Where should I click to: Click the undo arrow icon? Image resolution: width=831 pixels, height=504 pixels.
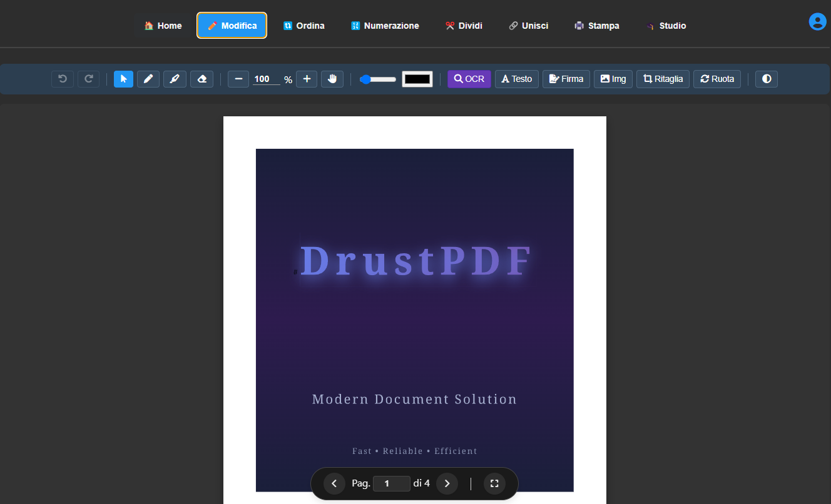pyautogui.click(x=63, y=79)
